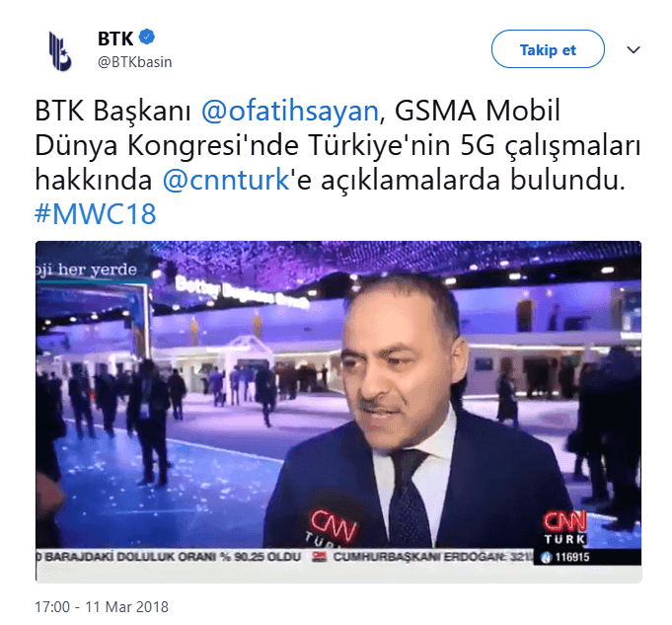Open the @BTKbasin handle
This screenshot has height=625, width=672.
134,62
